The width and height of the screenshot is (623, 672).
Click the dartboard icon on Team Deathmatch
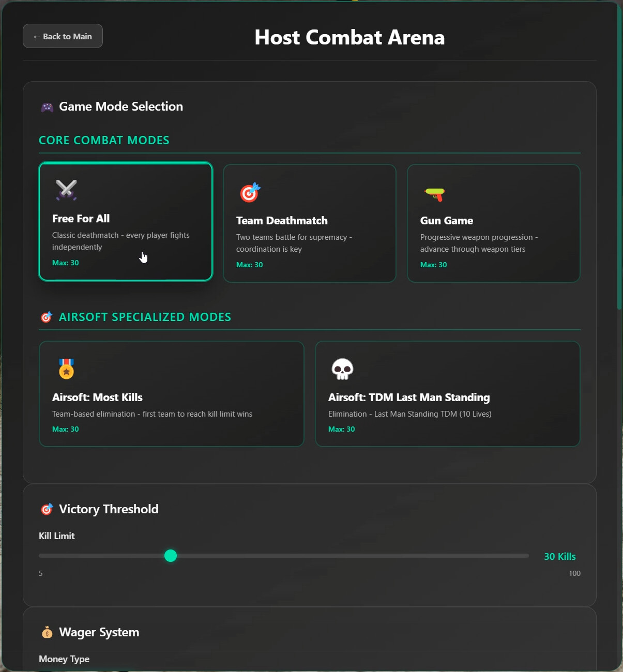tap(250, 192)
